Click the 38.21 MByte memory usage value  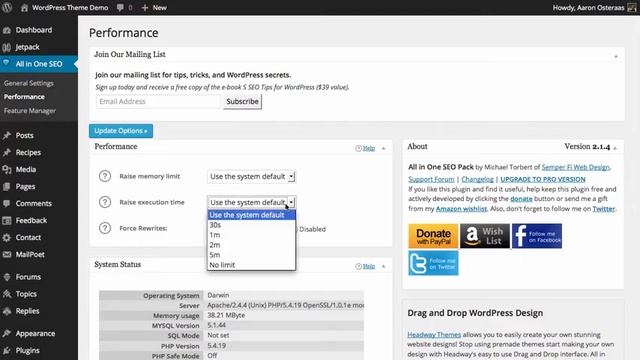point(226,315)
